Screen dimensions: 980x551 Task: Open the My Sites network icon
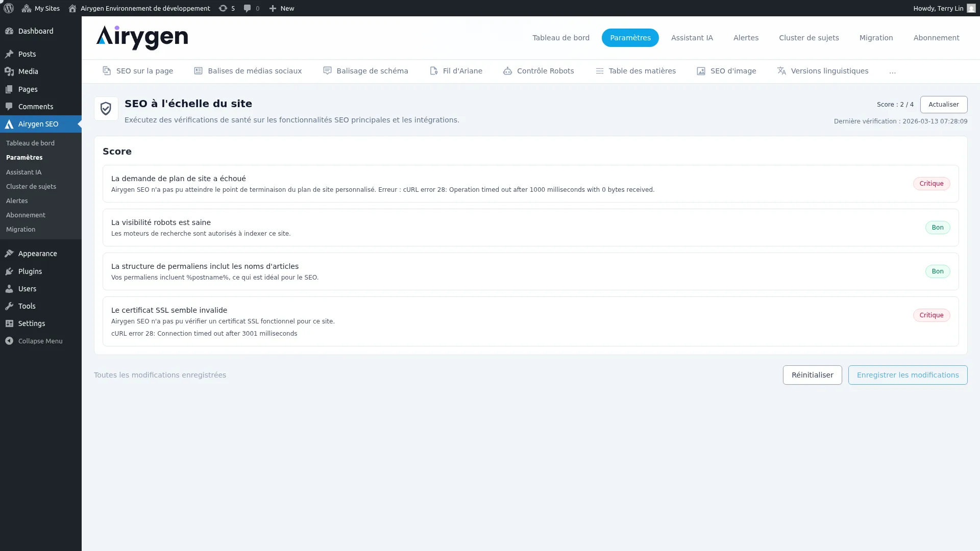coord(27,8)
